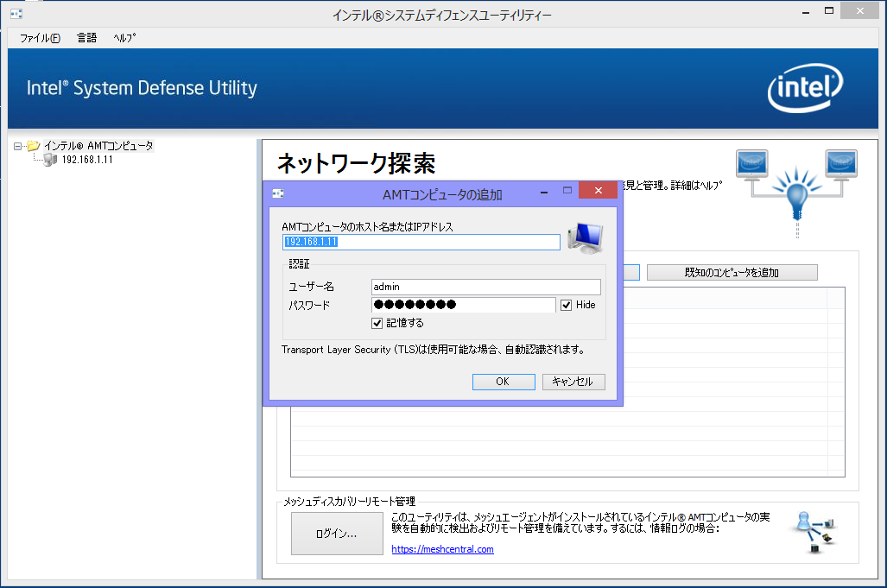
Task: Click the ユーザー名 input field
Action: 486,287
